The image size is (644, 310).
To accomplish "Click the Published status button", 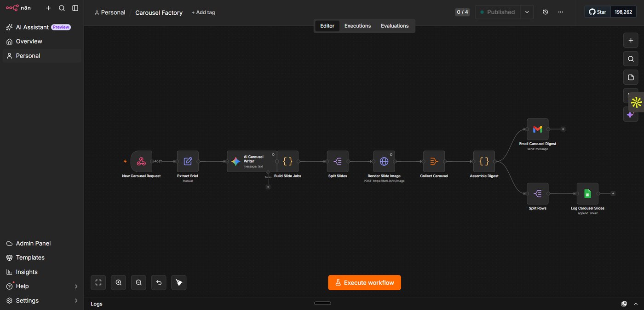I will pyautogui.click(x=497, y=12).
